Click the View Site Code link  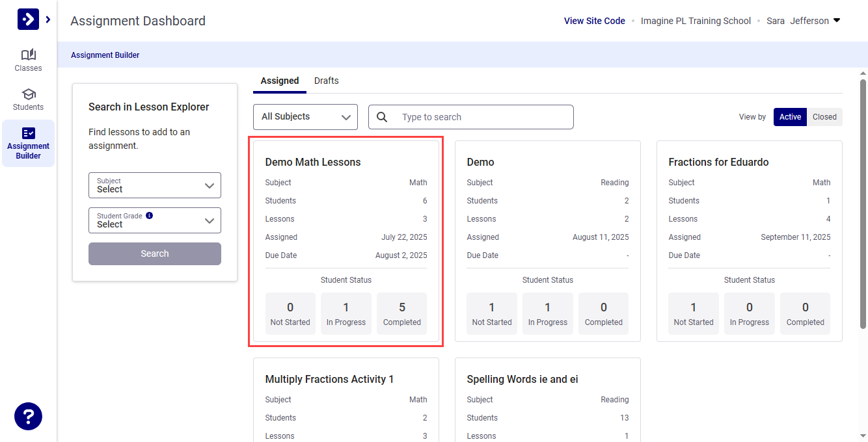coord(594,21)
